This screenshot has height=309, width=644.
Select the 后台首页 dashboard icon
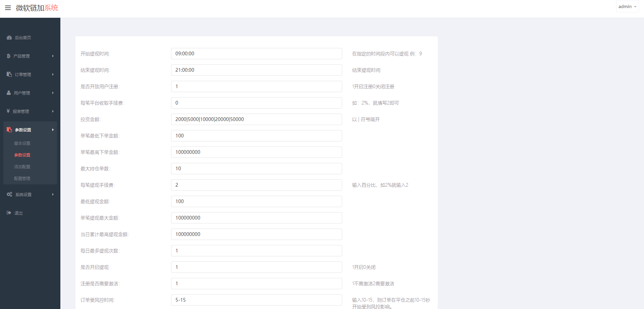pyautogui.click(x=9, y=38)
